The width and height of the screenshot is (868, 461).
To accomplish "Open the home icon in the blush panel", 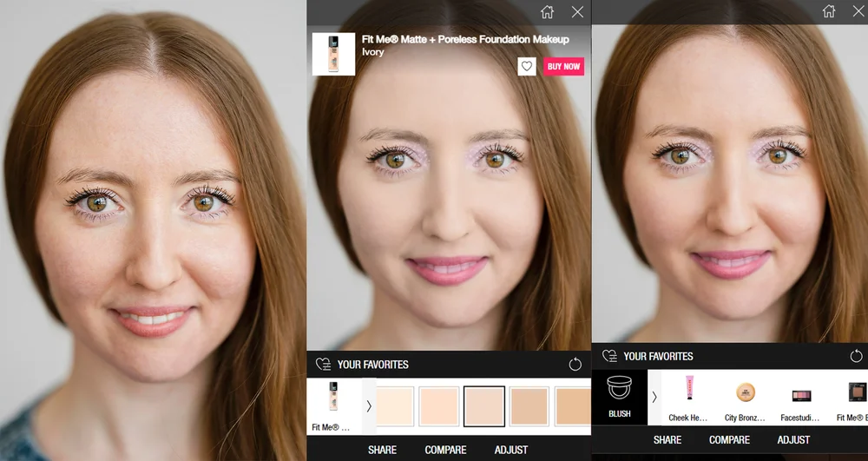I will tap(829, 11).
